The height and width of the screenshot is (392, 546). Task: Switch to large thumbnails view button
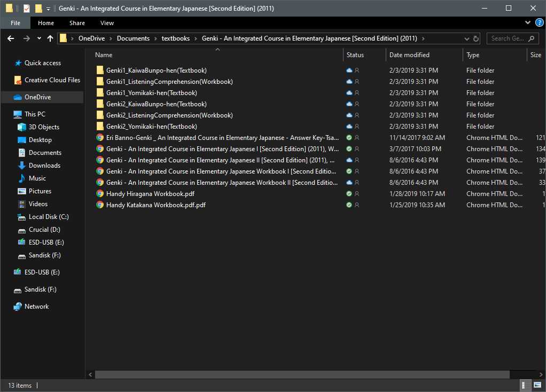click(537, 385)
